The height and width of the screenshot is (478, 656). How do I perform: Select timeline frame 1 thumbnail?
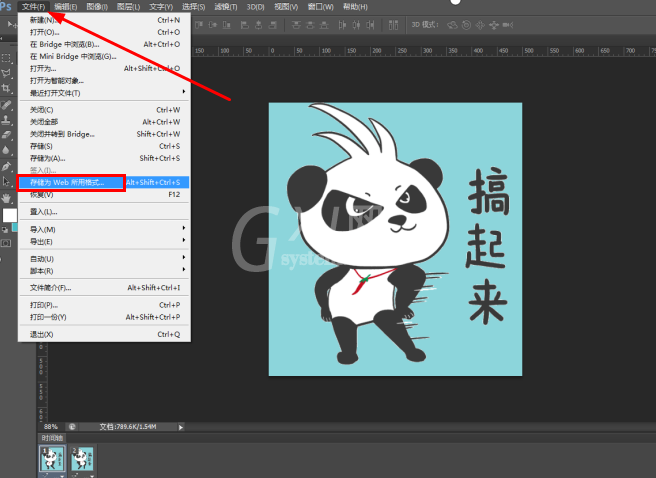coord(52,459)
